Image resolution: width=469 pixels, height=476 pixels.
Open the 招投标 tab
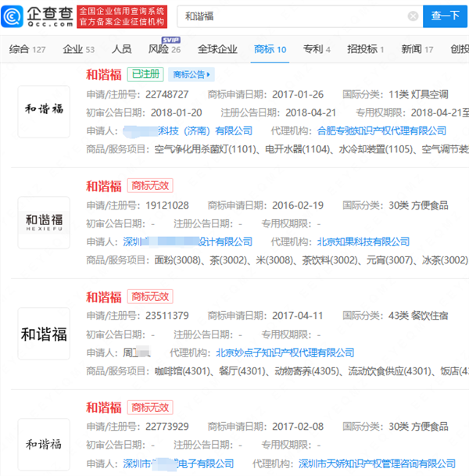[x=365, y=49]
